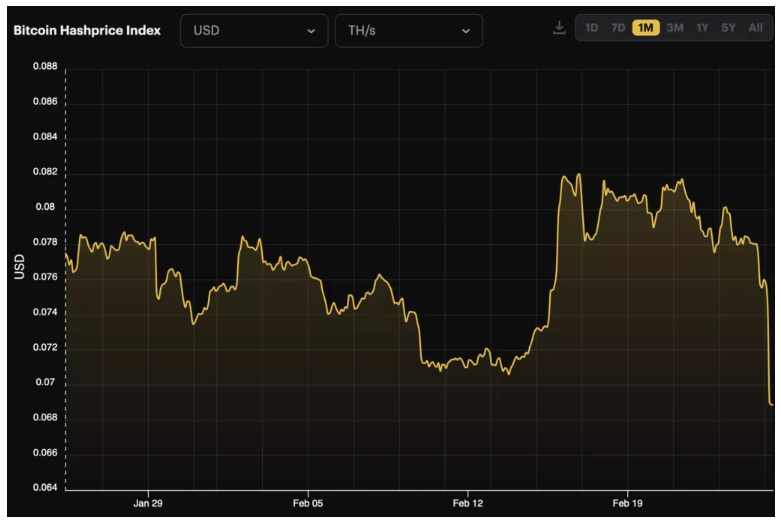Click the vertical USD axis label
This screenshot has height=522, width=781.
(x=19, y=265)
